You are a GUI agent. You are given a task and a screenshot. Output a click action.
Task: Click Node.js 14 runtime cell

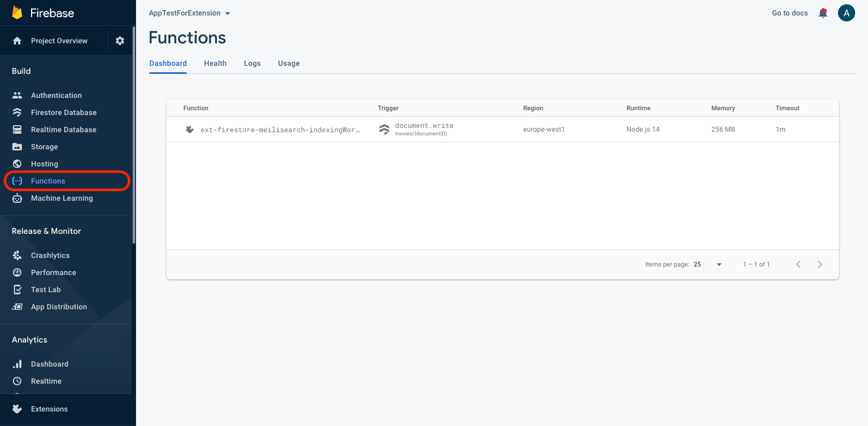[x=643, y=130]
